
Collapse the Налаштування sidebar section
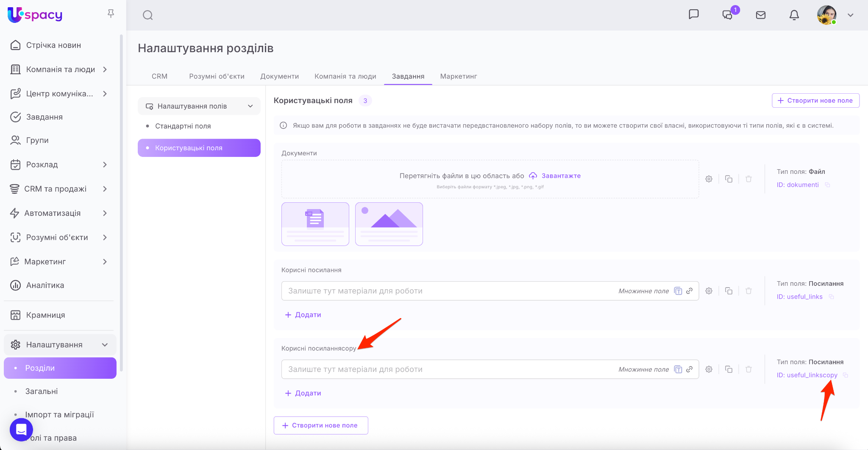(105, 345)
